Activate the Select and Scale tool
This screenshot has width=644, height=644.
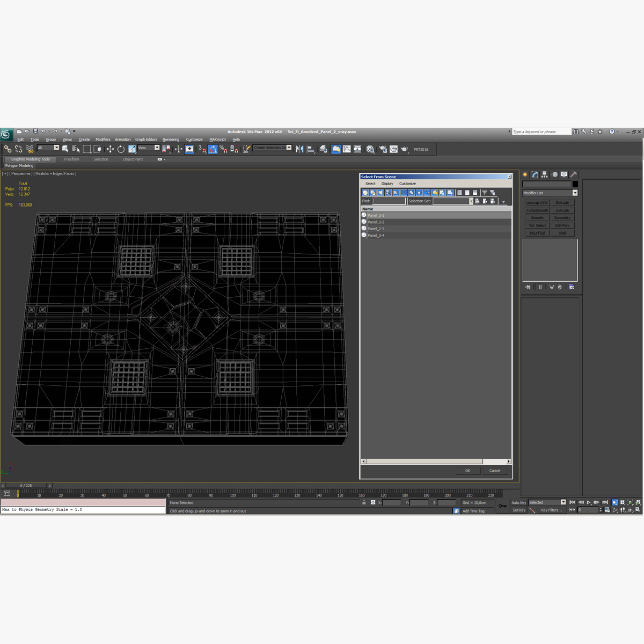[132, 149]
